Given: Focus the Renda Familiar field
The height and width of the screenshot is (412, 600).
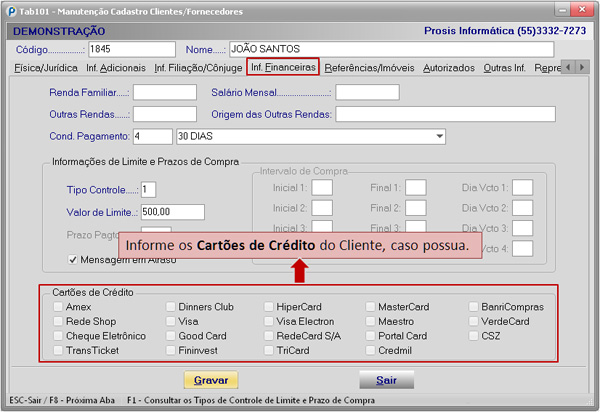Looking at the screenshot, I should pyautogui.click(x=165, y=93).
